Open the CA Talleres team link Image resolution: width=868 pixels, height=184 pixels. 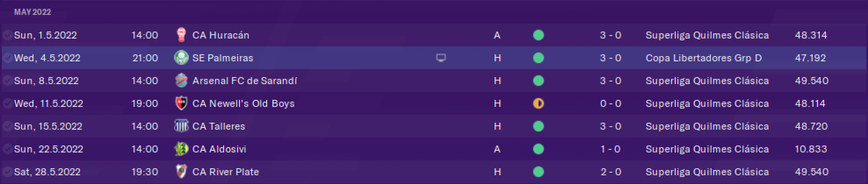[x=219, y=126]
